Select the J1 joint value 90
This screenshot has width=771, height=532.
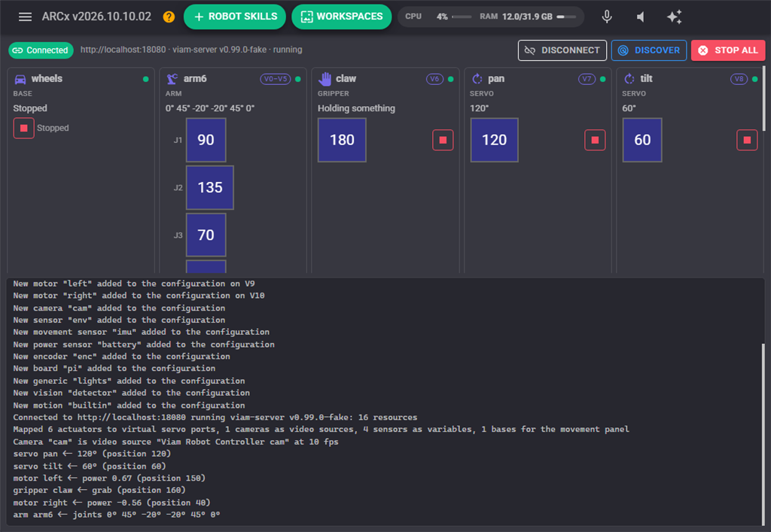[x=206, y=140]
